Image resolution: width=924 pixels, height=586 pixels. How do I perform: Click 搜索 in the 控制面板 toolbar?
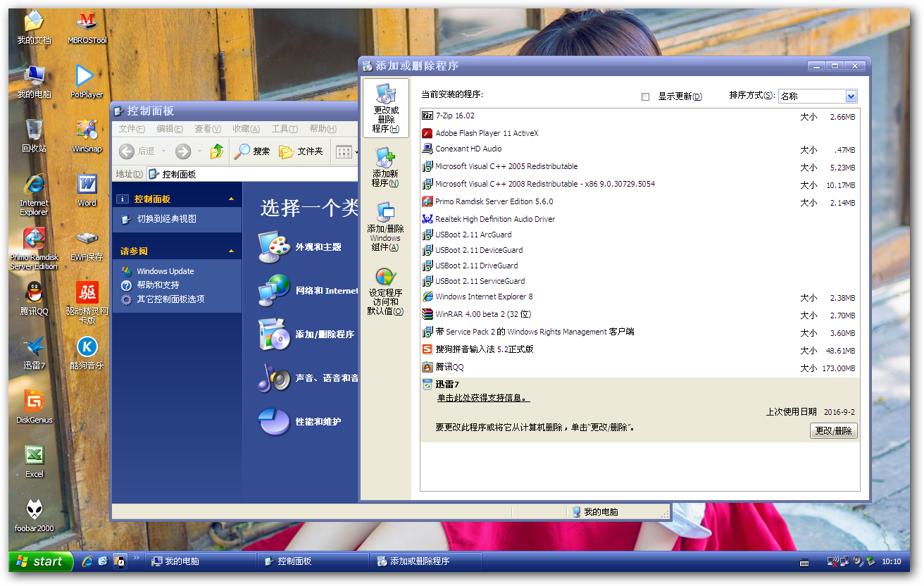point(252,151)
